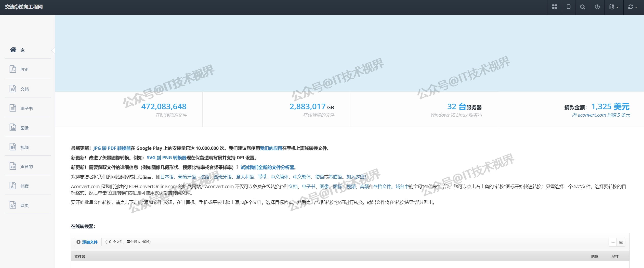Click the 域名中 link in description
The width and height of the screenshot is (644, 268).
(x=402, y=187)
